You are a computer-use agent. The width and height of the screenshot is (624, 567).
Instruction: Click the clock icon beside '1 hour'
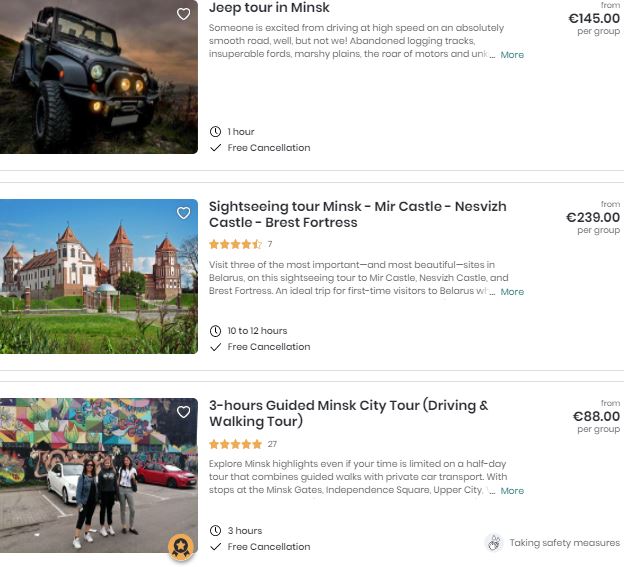pyautogui.click(x=215, y=132)
